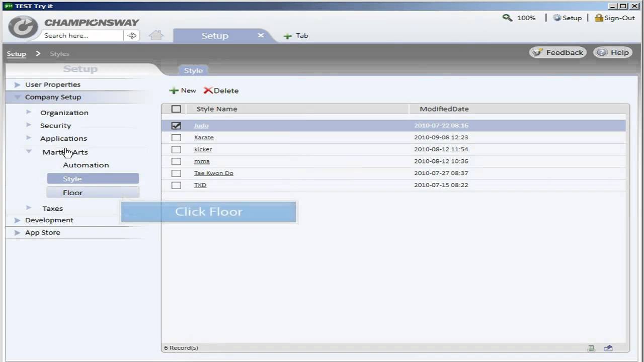Image resolution: width=644 pixels, height=362 pixels.
Task: Select Automation in the sidebar
Action: 86,165
